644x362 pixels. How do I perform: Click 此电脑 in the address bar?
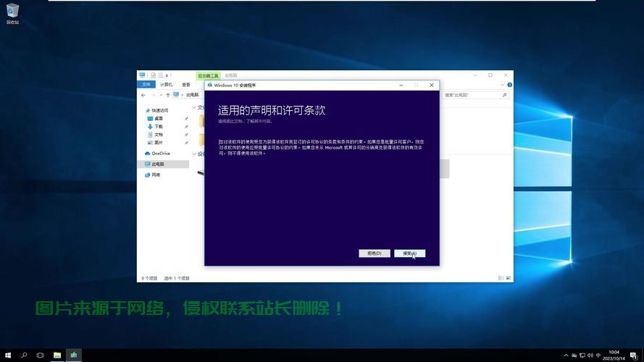click(x=192, y=95)
